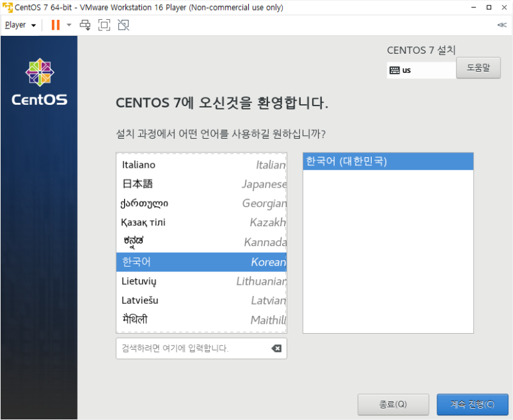Toggle Unity mode icon in VMware toolbar
This screenshot has height=420, width=513.
coord(123,25)
